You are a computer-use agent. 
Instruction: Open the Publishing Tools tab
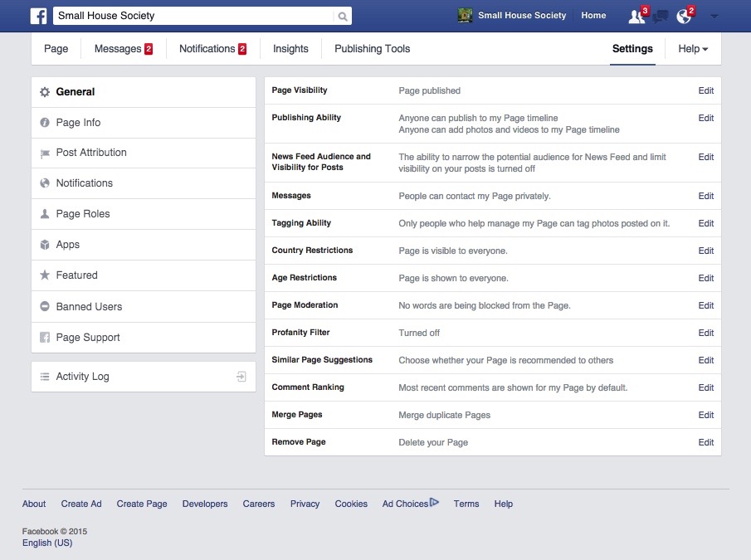[x=372, y=49]
